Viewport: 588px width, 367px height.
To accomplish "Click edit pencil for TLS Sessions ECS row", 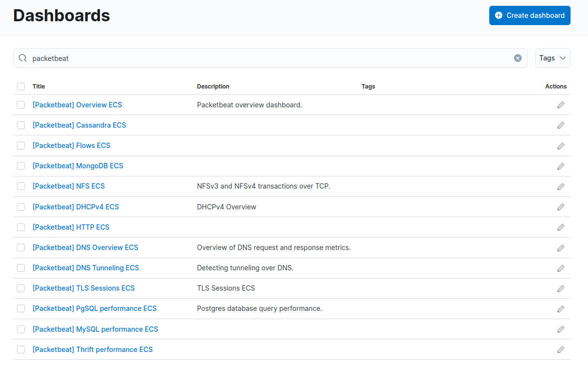I will tap(561, 288).
